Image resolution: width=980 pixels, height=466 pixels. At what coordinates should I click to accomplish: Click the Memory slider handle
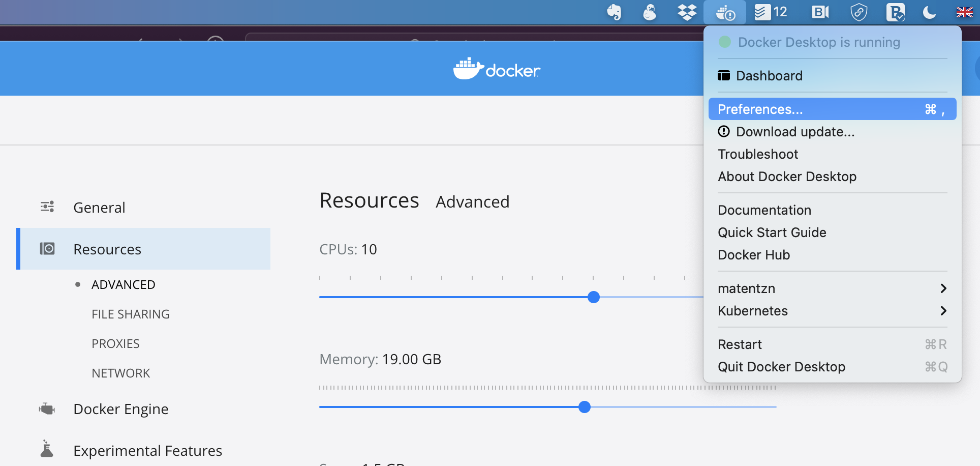[x=585, y=407]
